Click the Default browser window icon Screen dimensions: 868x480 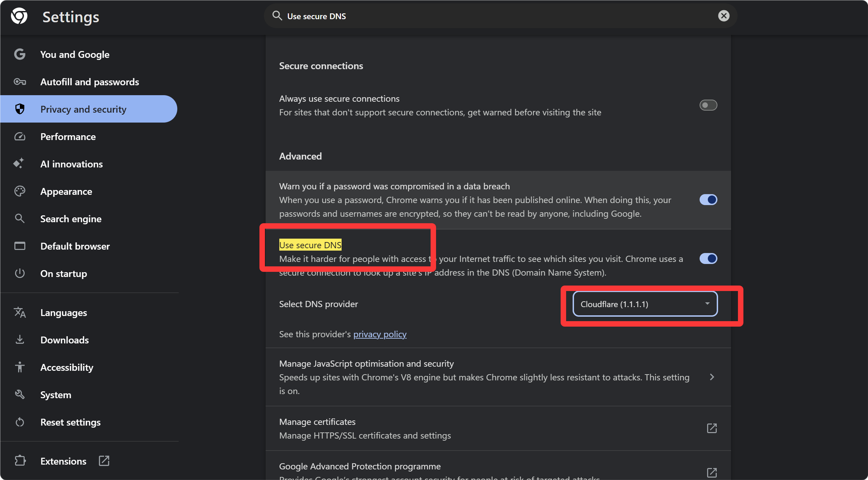20,246
